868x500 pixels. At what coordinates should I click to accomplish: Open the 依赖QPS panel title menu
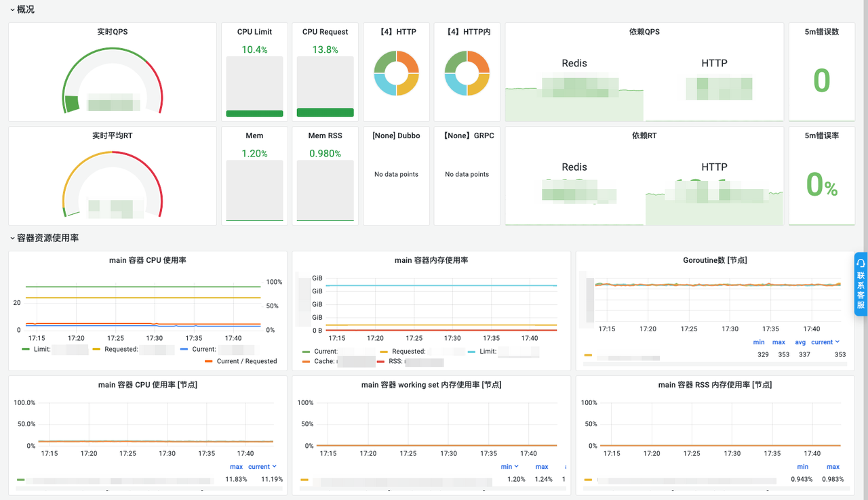[644, 32]
